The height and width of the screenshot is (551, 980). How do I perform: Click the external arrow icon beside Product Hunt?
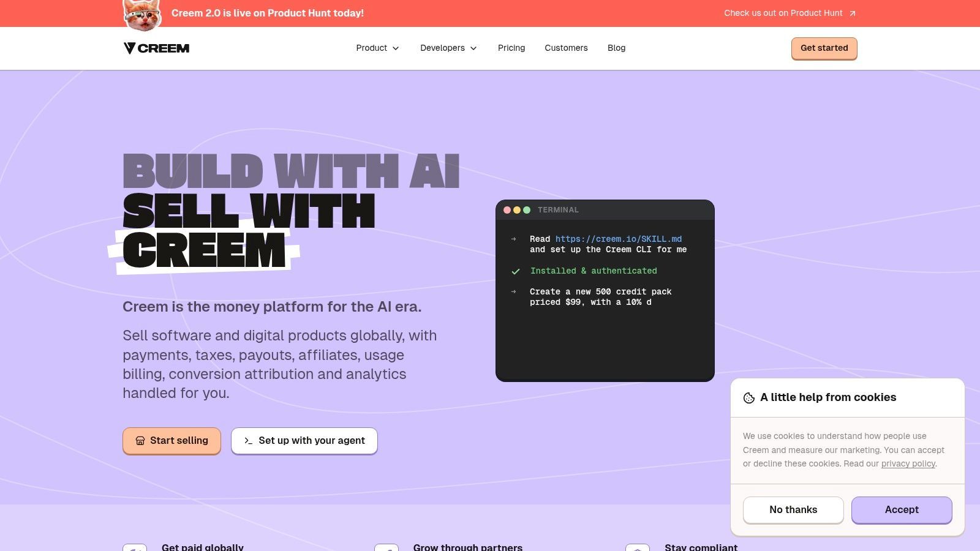coord(852,13)
